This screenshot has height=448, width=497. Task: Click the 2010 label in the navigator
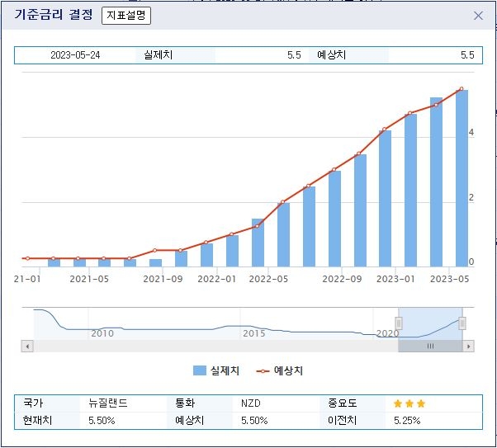click(x=102, y=333)
